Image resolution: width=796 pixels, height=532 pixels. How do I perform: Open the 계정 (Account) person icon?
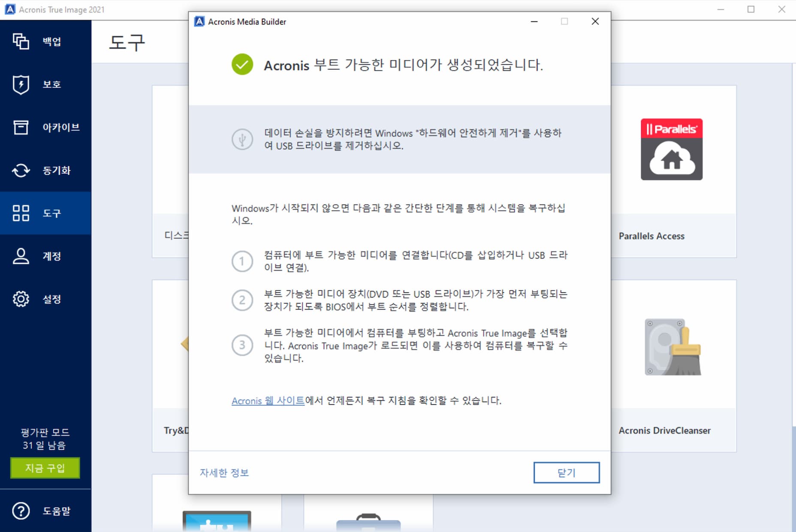[x=21, y=256]
